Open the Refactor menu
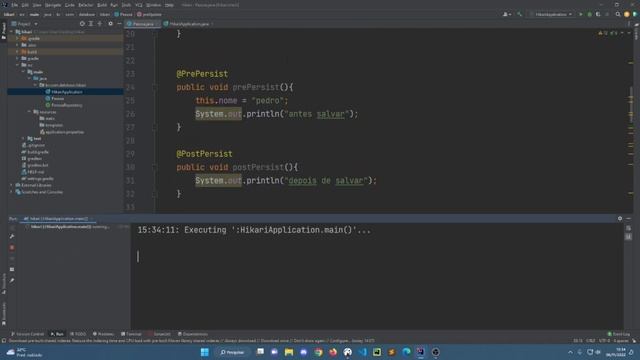This screenshot has height=360, width=640. [86, 5]
